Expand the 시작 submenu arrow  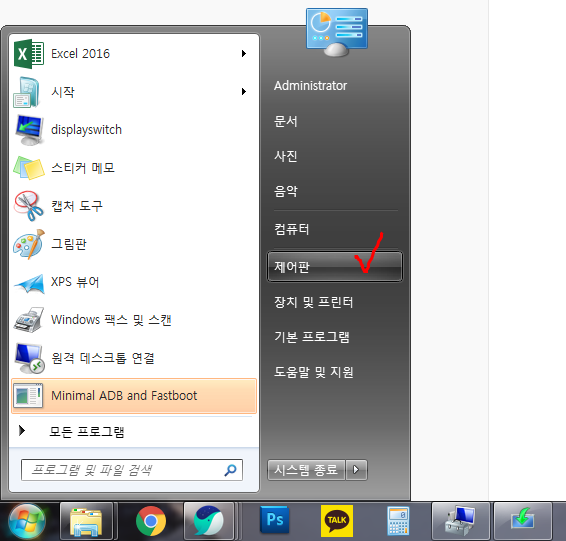pyautogui.click(x=244, y=92)
